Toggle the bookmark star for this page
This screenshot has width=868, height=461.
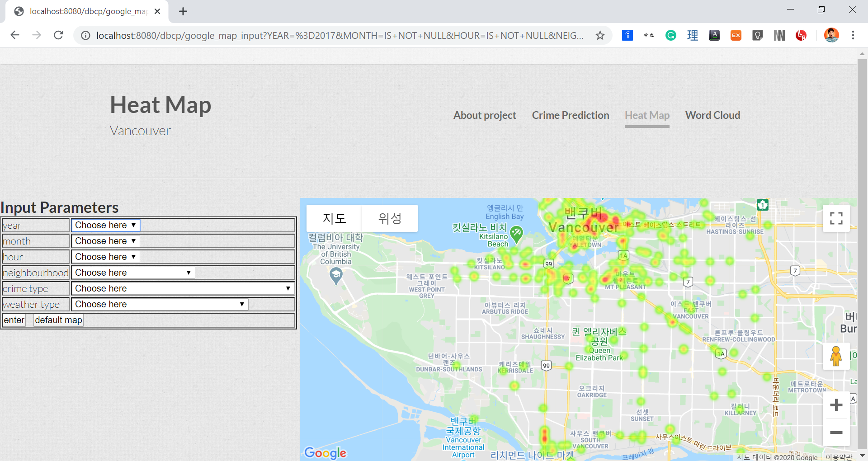[x=600, y=35]
